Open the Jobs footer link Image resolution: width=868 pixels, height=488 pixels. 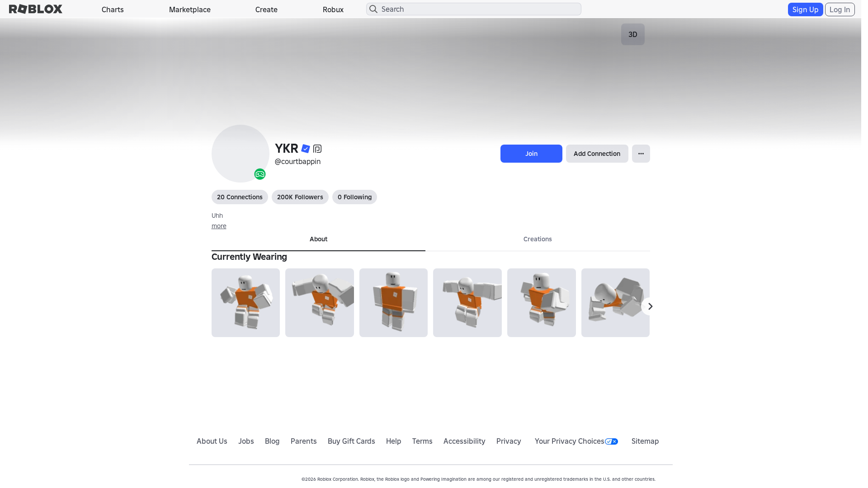pyautogui.click(x=246, y=441)
